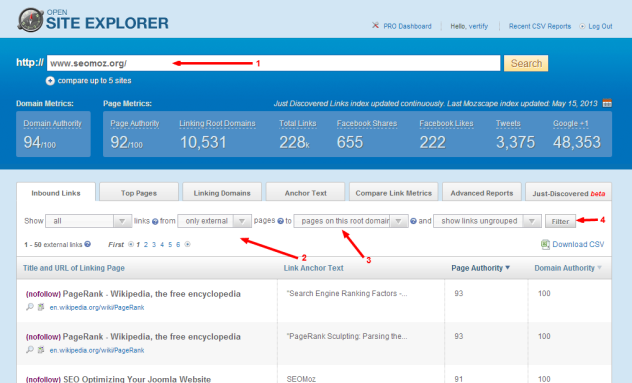Click 'Search Engine Ranking Factors' anchor text

tap(347, 293)
